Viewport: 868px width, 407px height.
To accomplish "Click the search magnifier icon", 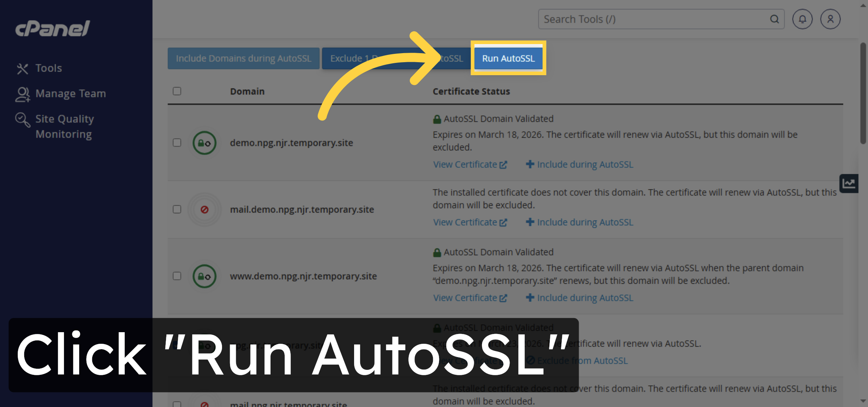I will point(774,19).
